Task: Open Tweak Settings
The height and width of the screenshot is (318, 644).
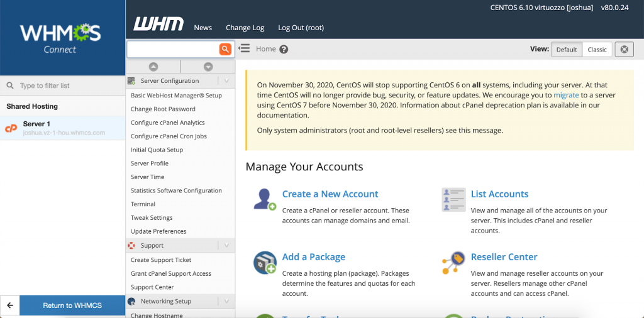Action: coord(152,217)
